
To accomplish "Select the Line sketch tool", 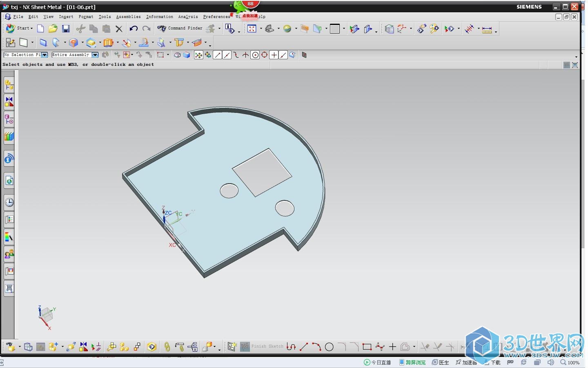I will 303,347.
